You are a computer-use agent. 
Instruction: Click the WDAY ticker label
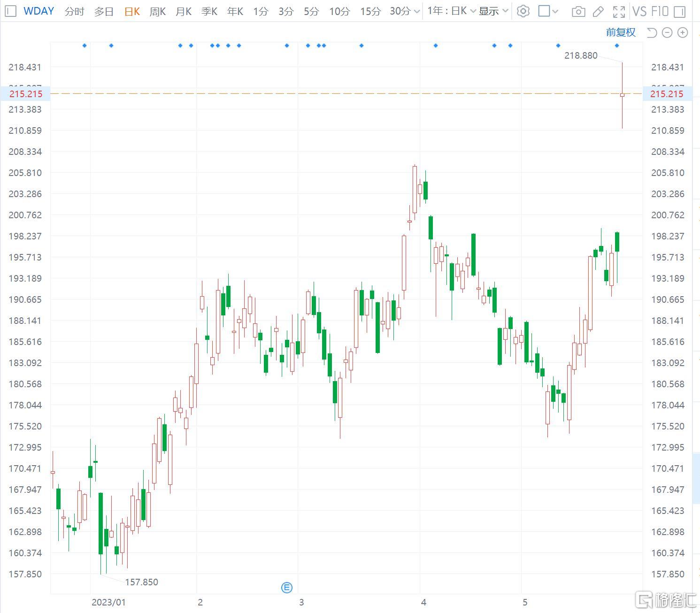(x=38, y=11)
